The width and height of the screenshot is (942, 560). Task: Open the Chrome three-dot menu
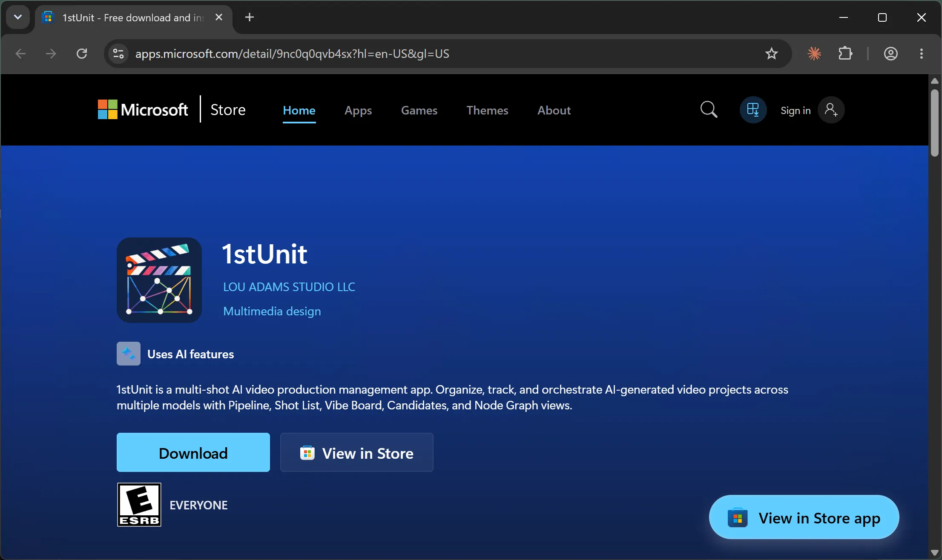[x=922, y=54]
